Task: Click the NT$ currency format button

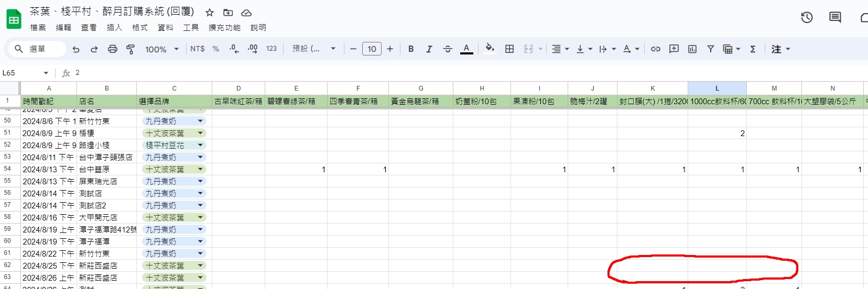Action: point(198,49)
